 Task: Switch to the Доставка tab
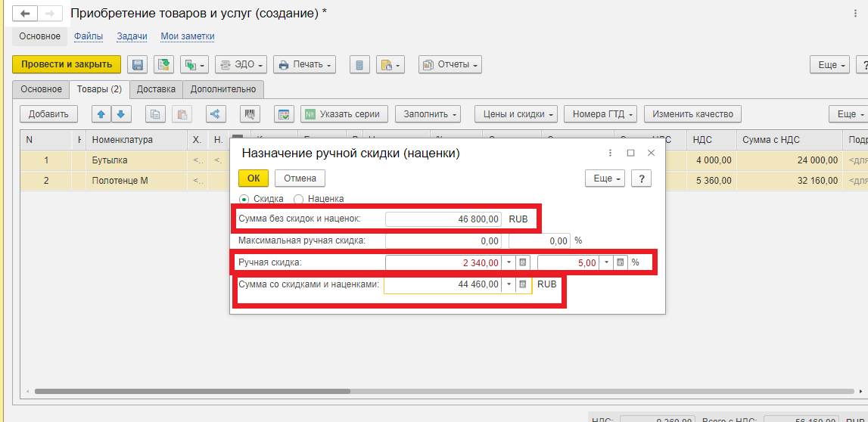tap(156, 89)
